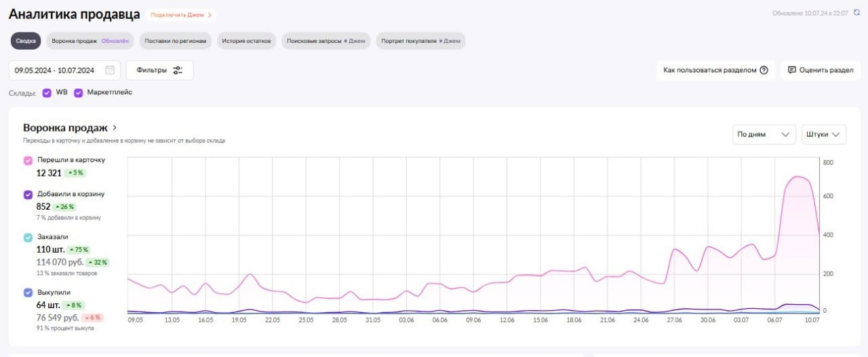Hide the Заказали series on the chart
The width and height of the screenshot is (868, 357).
point(28,238)
